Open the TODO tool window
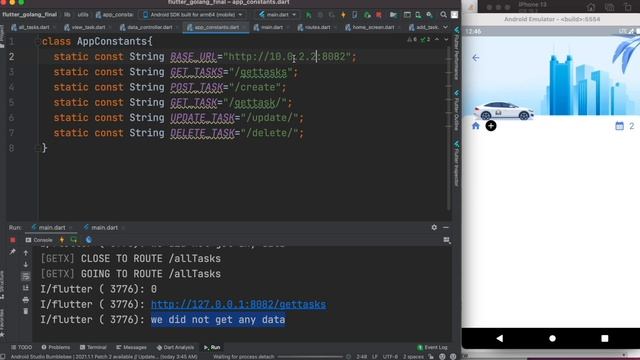640x360 pixels. pos(21,347)
